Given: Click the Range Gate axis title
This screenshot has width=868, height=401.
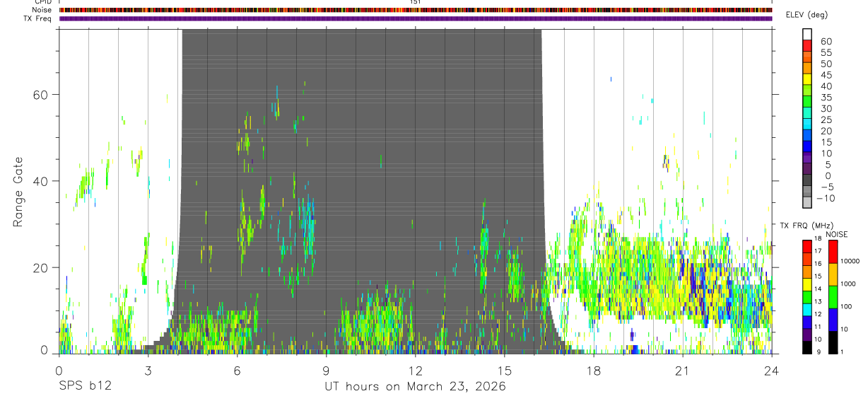Looking at the screenshot, I should coord(18,192).
